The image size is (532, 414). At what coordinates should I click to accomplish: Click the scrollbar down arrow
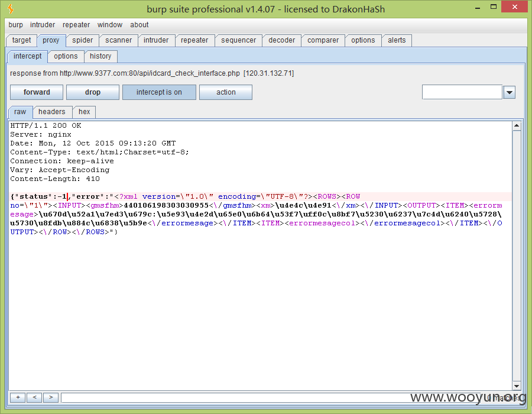[517, 386]
